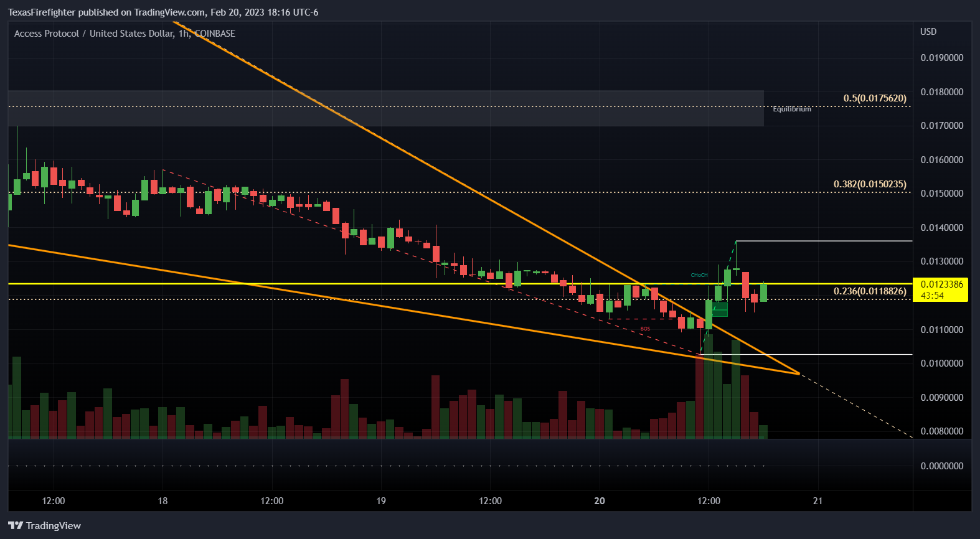The width and height of the screenshot is (980, 539).
Task: Click the date label 19 on the time axis
Action: click(381, 501)
